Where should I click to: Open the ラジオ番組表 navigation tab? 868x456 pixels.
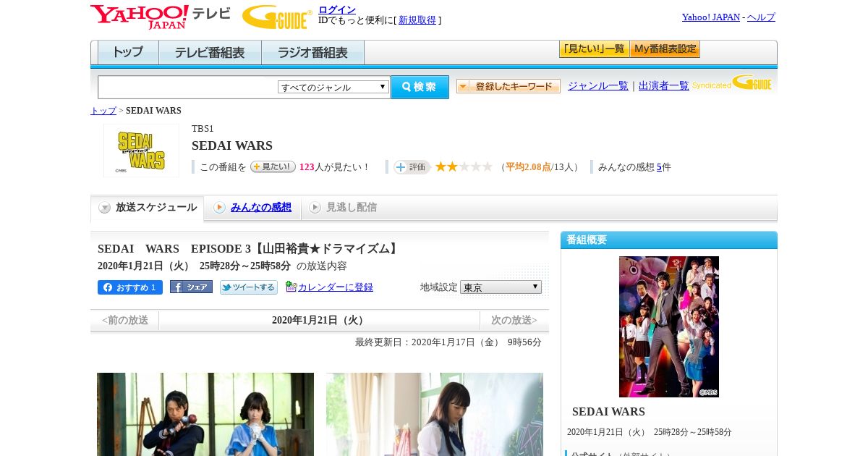point(312,53)
